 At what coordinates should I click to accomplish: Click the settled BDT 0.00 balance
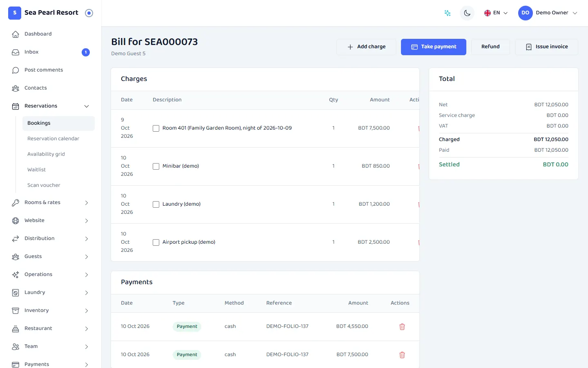click(x=555, y=165)
